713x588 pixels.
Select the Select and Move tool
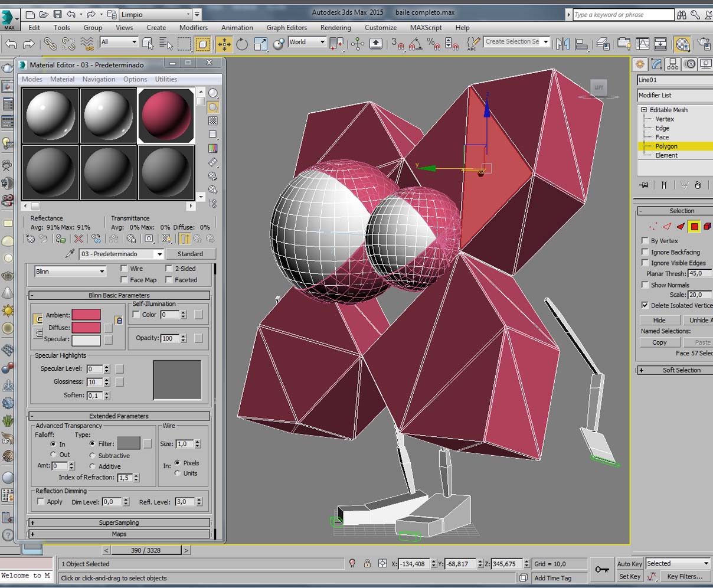pos(224,44)
